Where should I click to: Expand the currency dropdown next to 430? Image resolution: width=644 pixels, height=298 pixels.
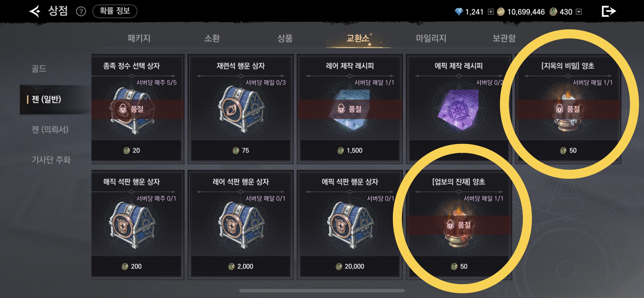(x=579, y=12)
